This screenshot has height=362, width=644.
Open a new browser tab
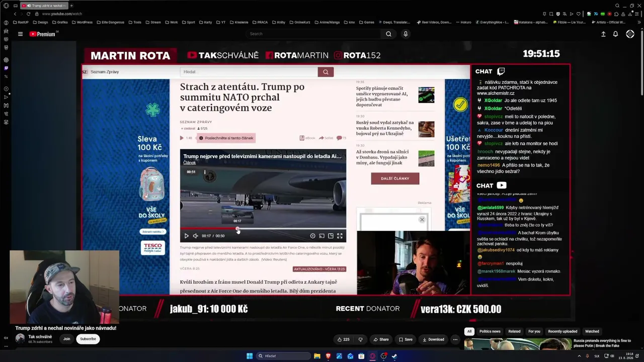(x=71, y=6)
